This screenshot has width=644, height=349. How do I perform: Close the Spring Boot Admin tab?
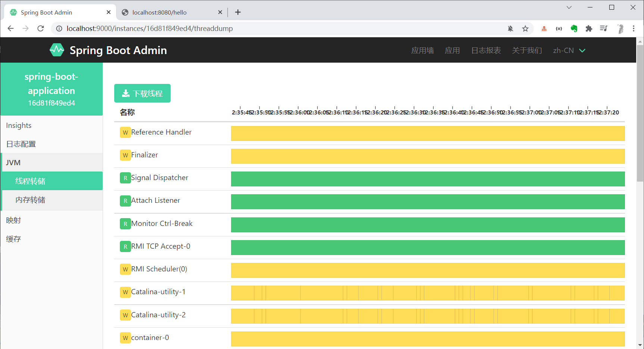(109, 12)
